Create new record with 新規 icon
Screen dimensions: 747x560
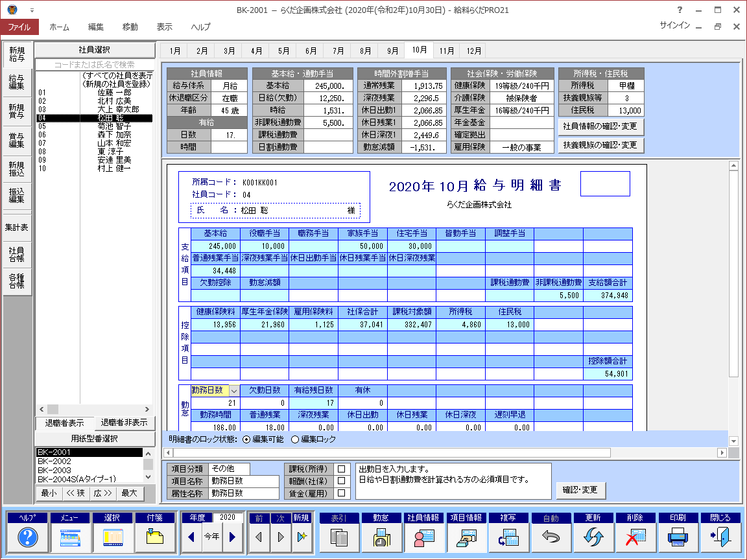[x=302, y=537]
